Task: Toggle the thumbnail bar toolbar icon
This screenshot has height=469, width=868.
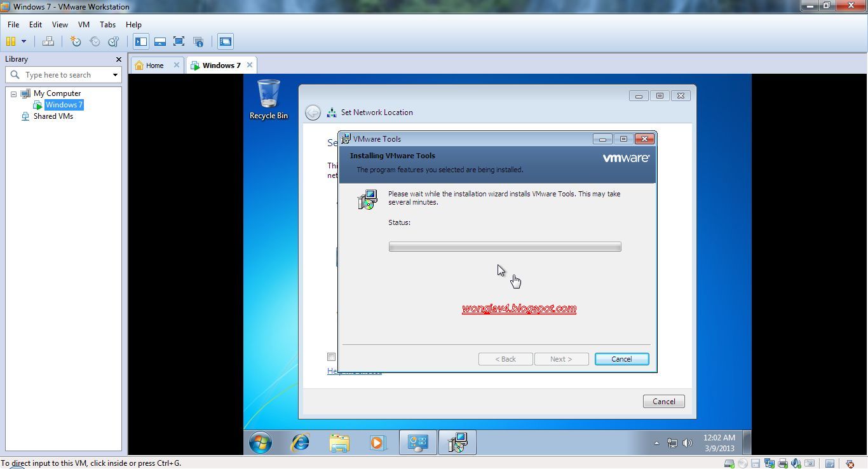Action: coord(160,41)
